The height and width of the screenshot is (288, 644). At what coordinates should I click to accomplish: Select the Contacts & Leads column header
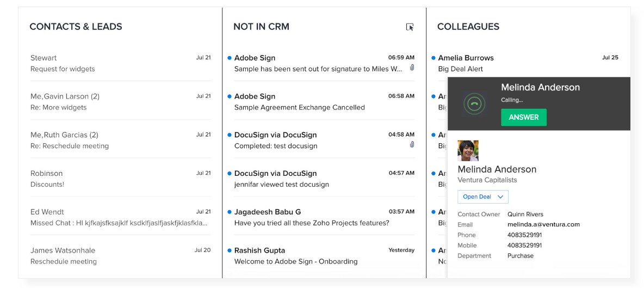pos(76,27)
